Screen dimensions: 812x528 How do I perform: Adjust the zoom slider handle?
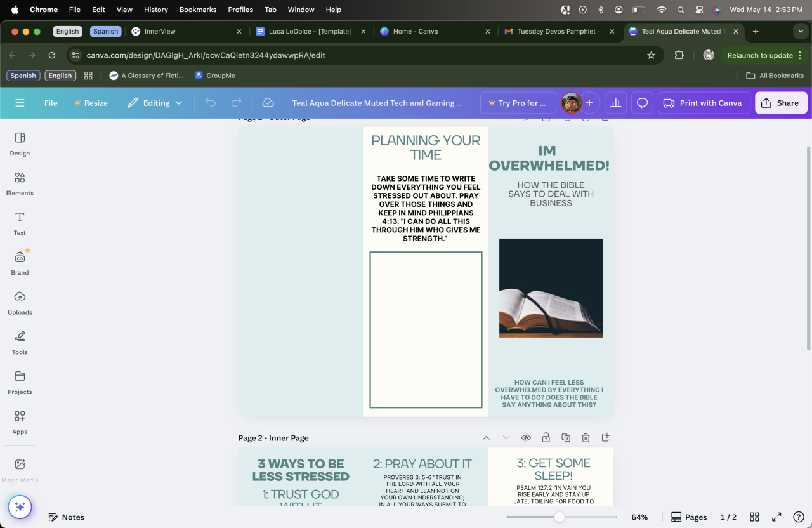(x=559, y=517)
